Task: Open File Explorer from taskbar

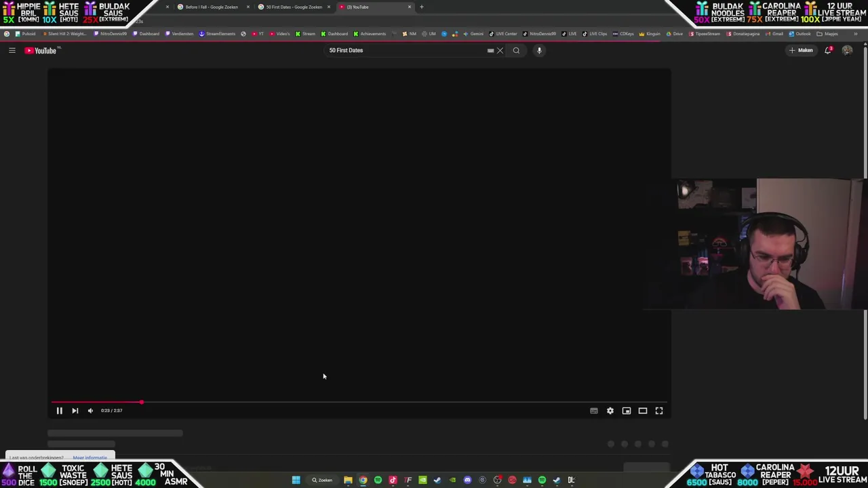Action: pos(348,480)
